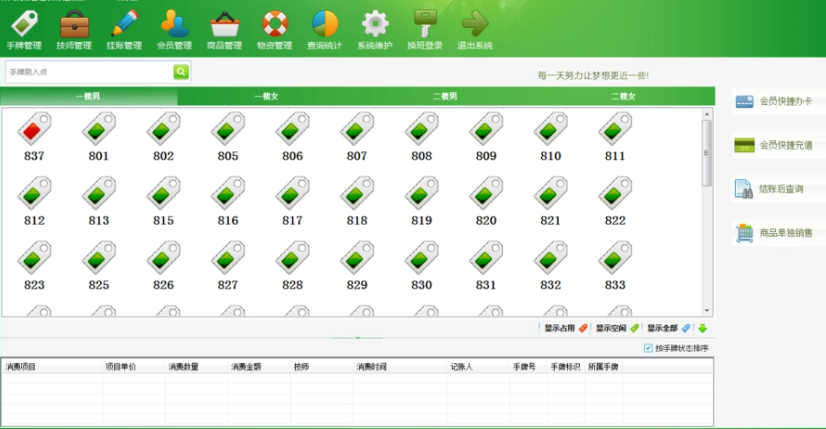Click the tag list scrollbar down arrow
Viewport: 826px width, 429px height.
(707, 311)
